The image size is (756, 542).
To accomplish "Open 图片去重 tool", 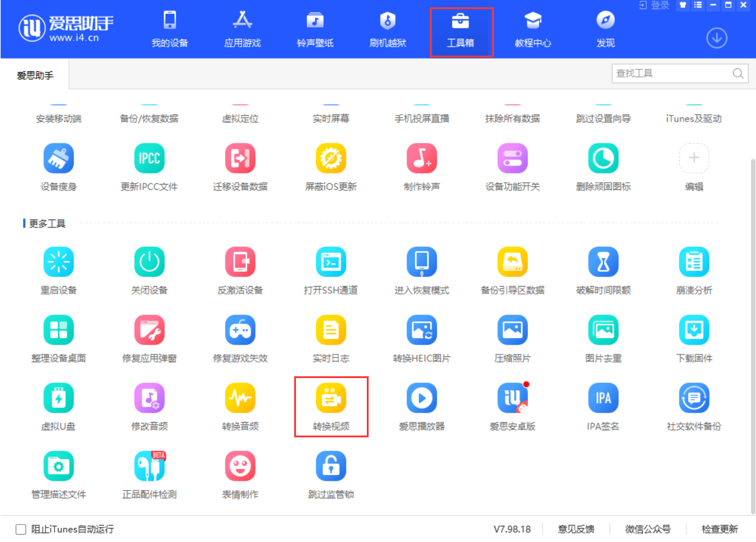I will click(603, 330).
